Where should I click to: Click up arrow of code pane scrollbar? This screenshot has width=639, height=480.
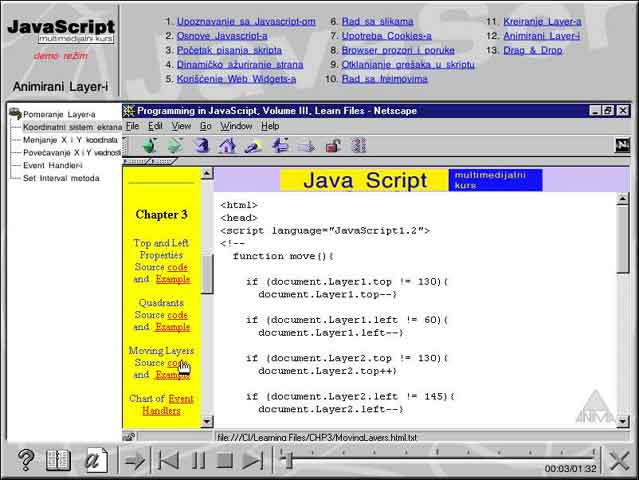pos(622,199)
